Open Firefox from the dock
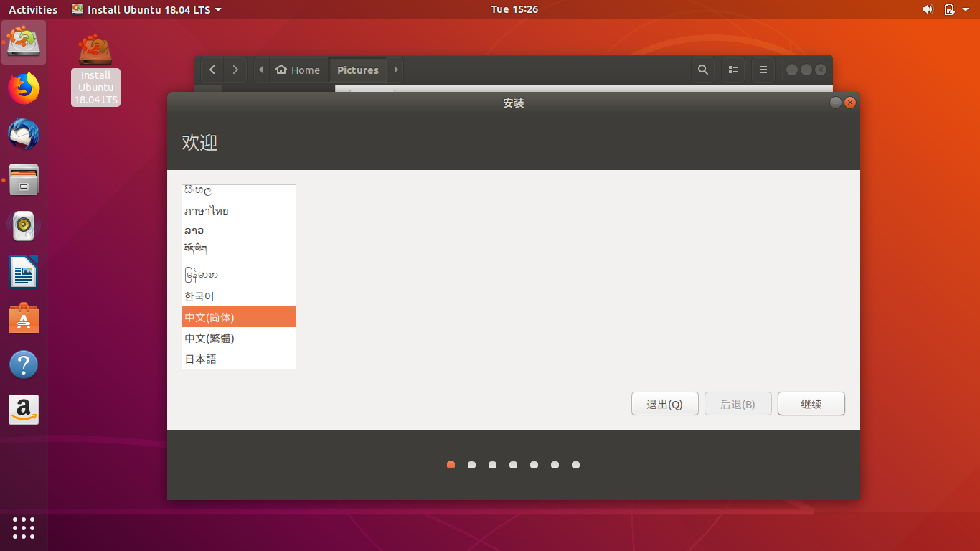The width and height of the screenshot is (980, 551). tap(24, 88)
